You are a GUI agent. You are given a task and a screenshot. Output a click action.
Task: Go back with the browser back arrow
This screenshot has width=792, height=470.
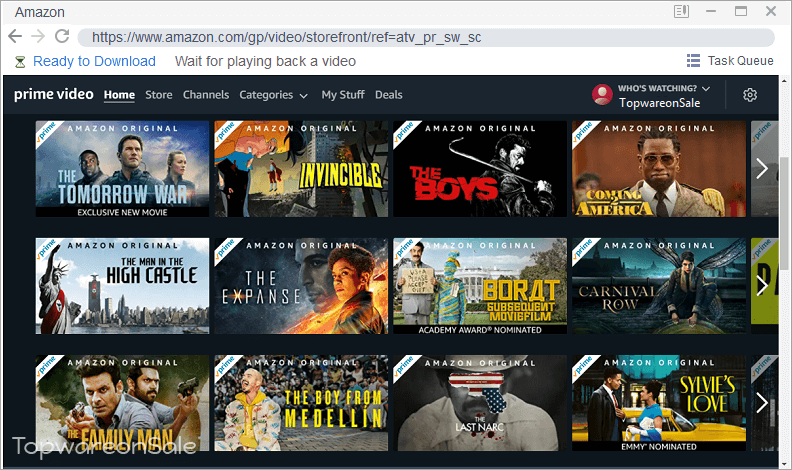point(15,36)
